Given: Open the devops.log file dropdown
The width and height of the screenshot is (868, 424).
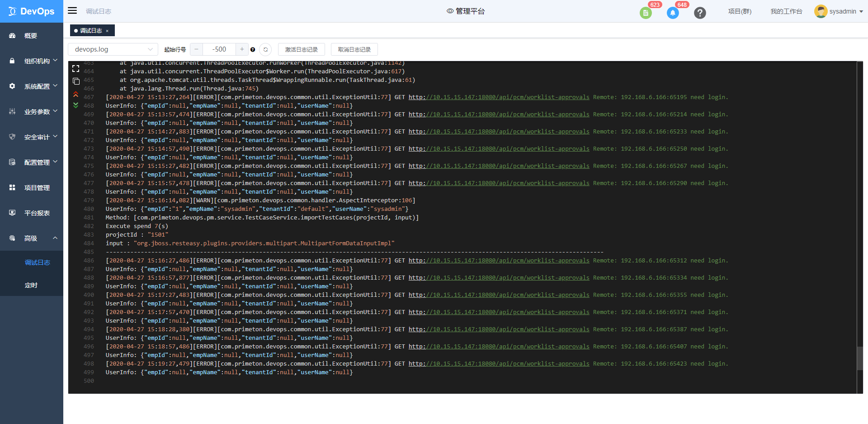Looking at the screenshot, I should point(113,49).
